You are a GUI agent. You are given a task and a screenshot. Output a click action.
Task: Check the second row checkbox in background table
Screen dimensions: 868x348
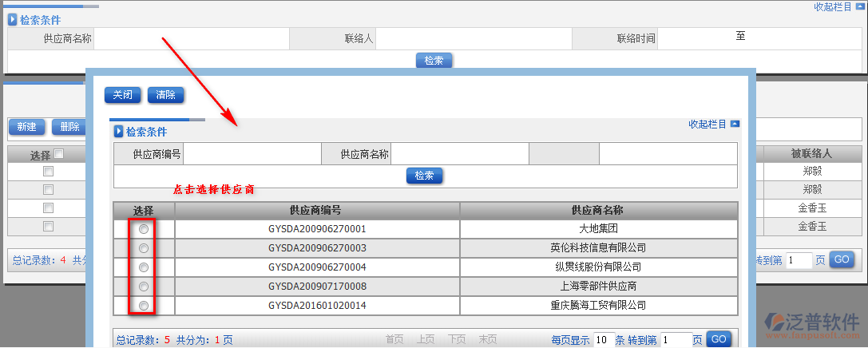48,190
